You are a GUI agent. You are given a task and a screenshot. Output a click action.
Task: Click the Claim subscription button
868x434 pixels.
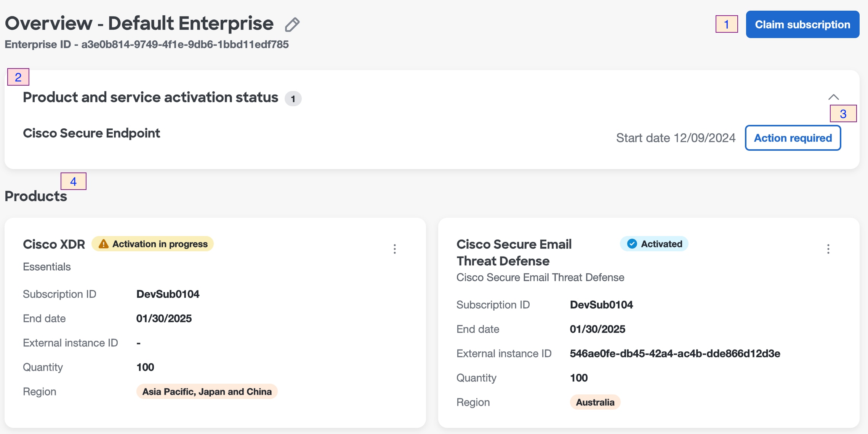[802, 24]
